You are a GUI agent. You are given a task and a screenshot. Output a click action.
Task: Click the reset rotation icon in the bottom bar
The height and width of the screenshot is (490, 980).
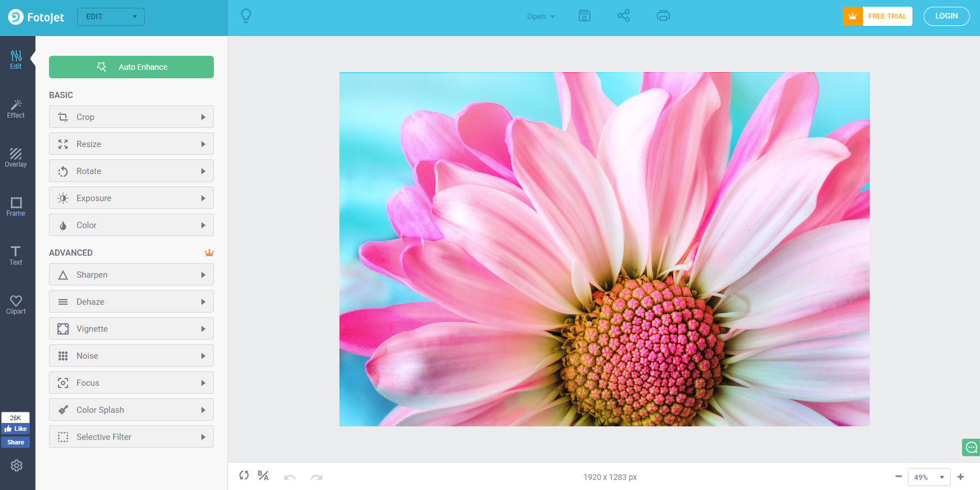pyautogui.click(x=244, y=475)
